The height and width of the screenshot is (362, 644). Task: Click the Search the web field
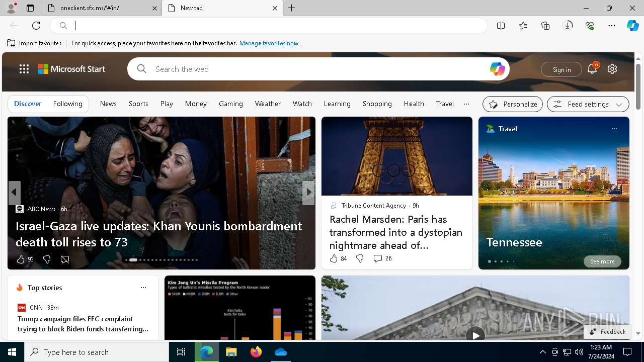[318, 69]
